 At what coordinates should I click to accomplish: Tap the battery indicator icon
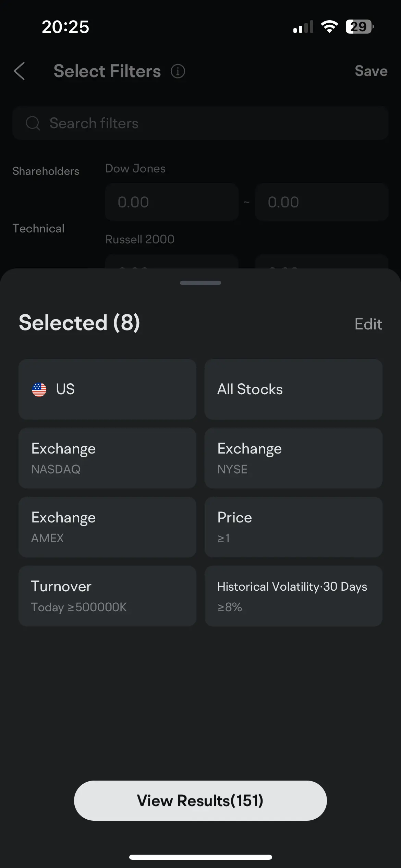[x=359, y=27]
